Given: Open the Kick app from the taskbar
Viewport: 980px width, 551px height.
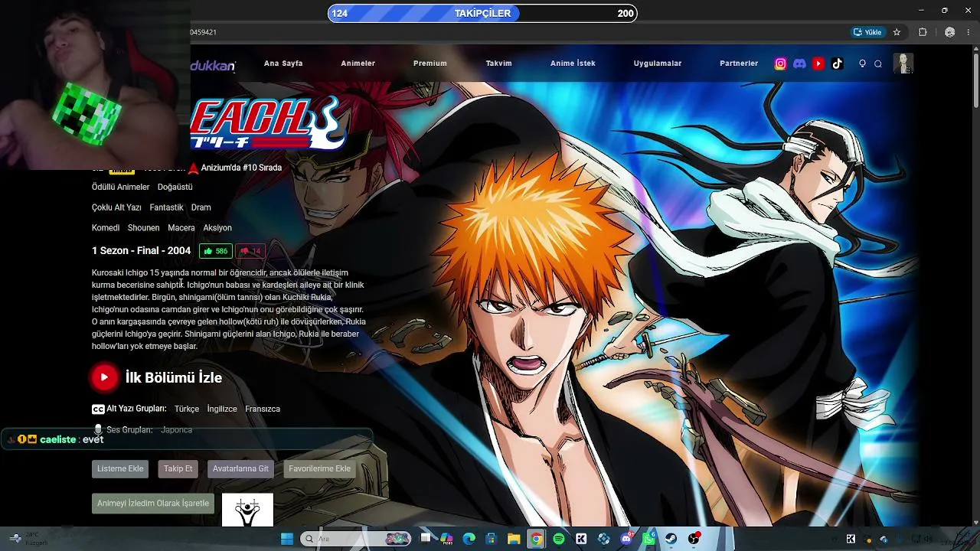Looking at the screenshot, I should point(581,539).
